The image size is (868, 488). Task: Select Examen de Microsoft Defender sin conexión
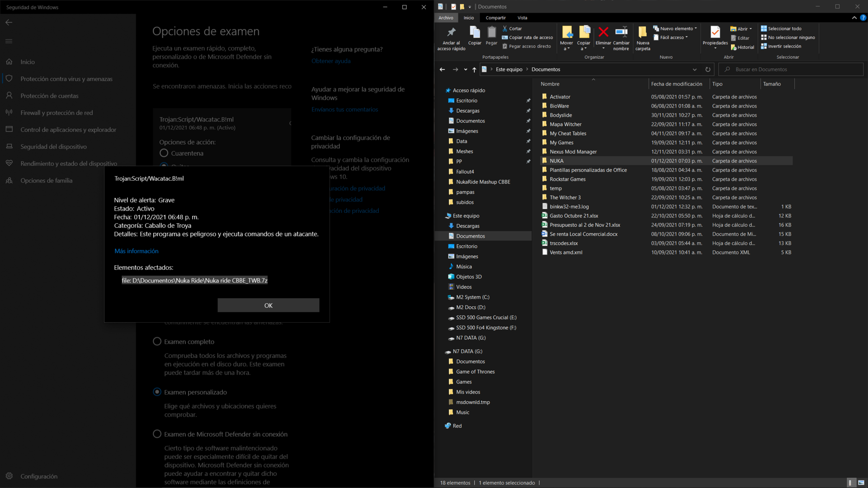[157, 434]
